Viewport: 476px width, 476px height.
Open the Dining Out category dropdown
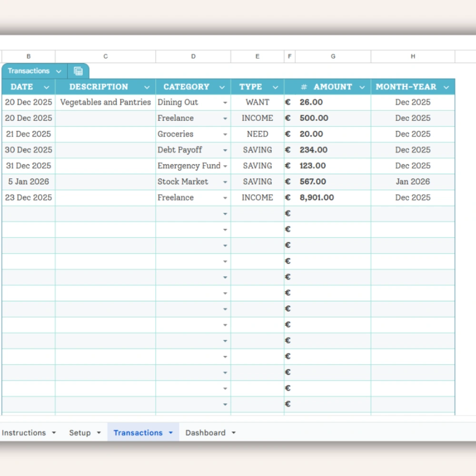coord(224,102)
